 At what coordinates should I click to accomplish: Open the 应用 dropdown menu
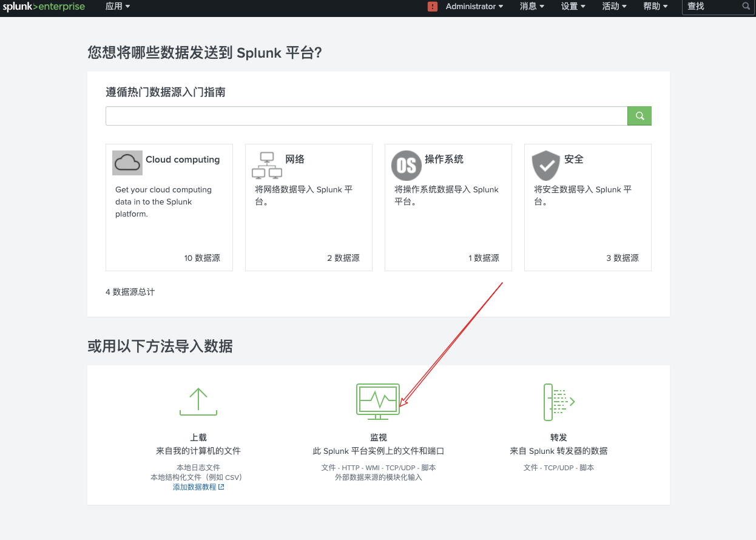(118, 7)
